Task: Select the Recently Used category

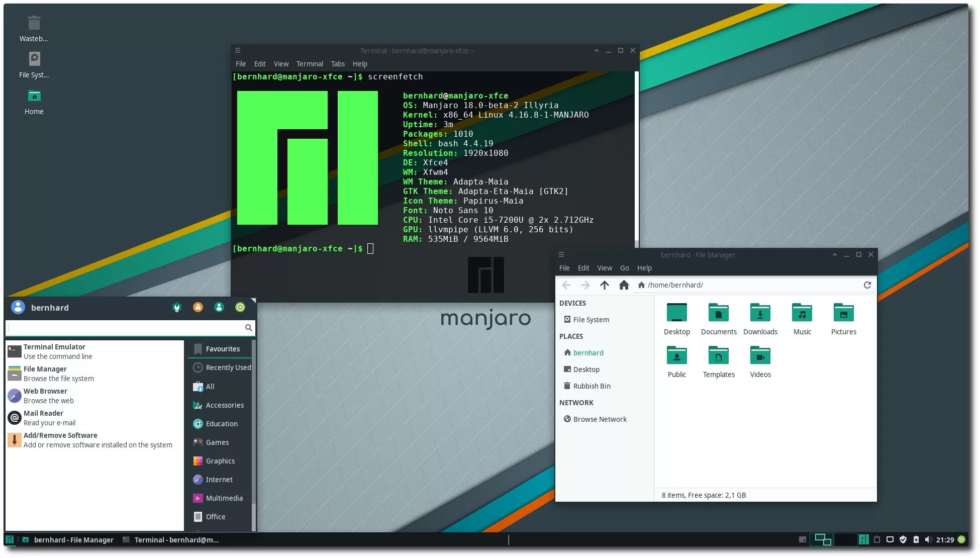Action: pyautogui.click(x=222, y=367)
